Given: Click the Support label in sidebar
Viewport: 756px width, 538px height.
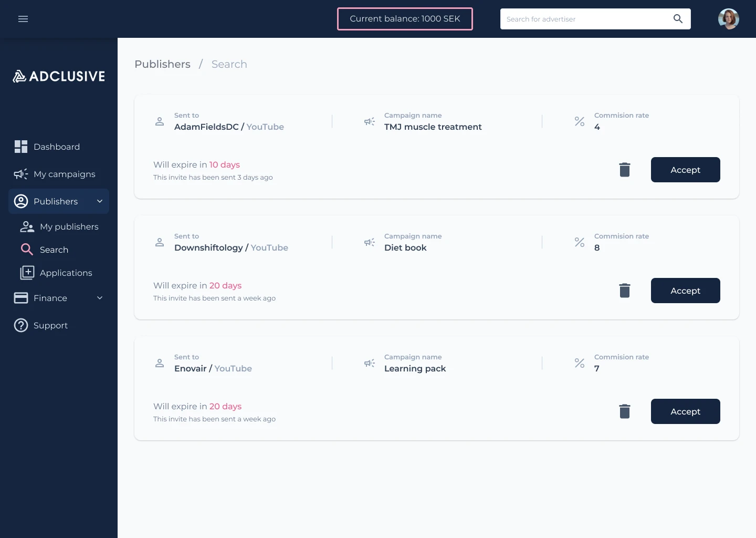Looking at the screenshot, I should point(50,325).
